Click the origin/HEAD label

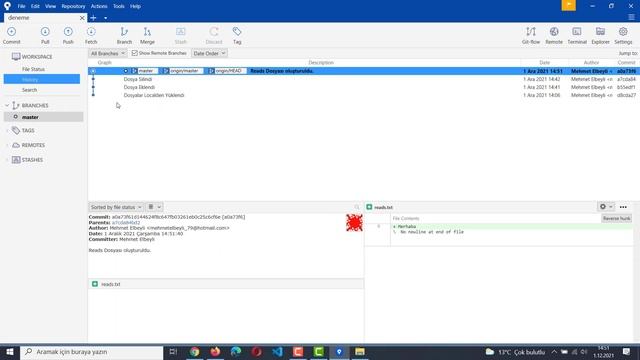[x=228, y=71]
